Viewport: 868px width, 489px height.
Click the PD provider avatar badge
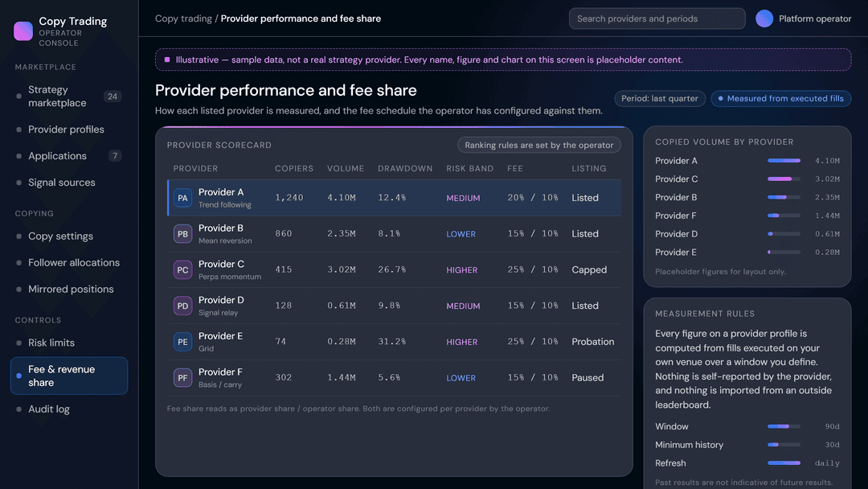(182, 306)
